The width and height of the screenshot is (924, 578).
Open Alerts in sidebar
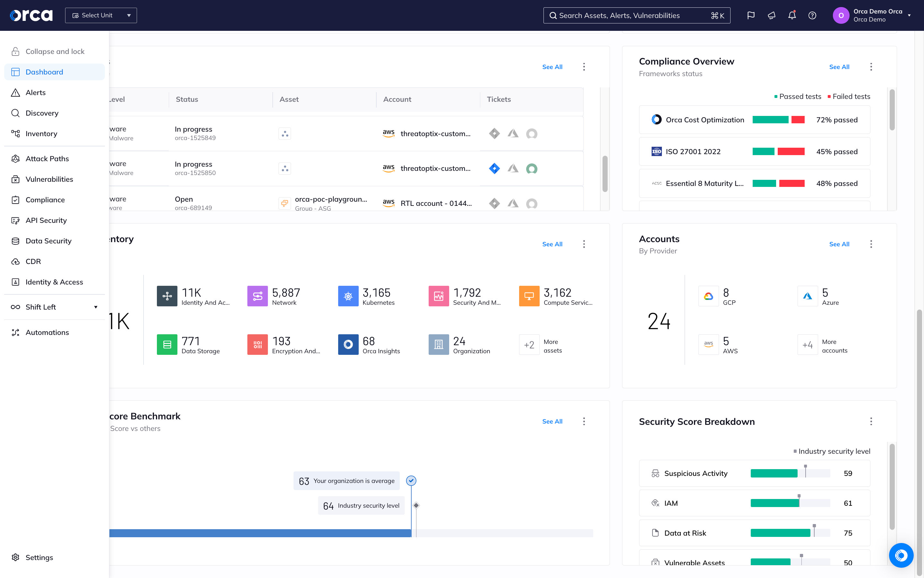tap(54, 92)
